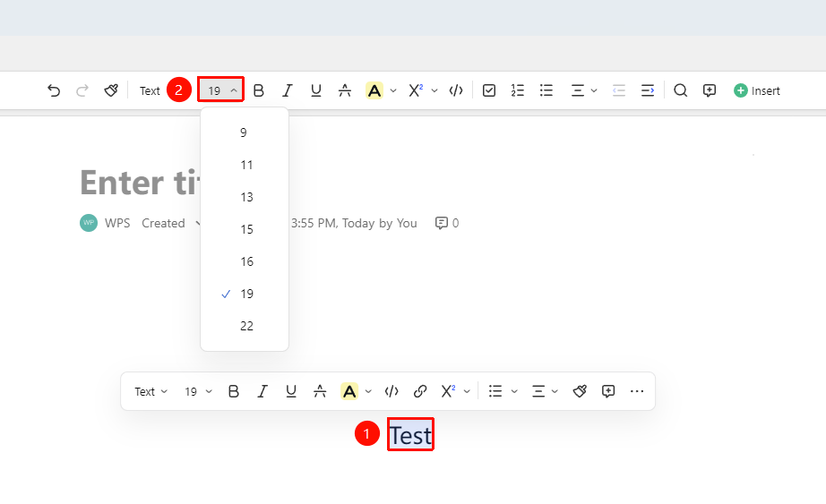Click the redo arrow in top toolbar
The image size is (826, 504).
coord(82,90)
